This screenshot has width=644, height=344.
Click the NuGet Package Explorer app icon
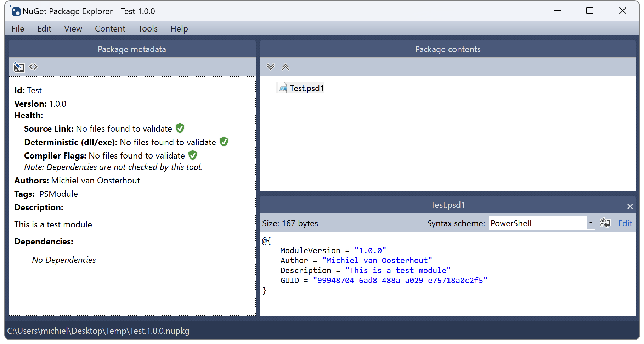pyautogui.click(x=16, y=11)
